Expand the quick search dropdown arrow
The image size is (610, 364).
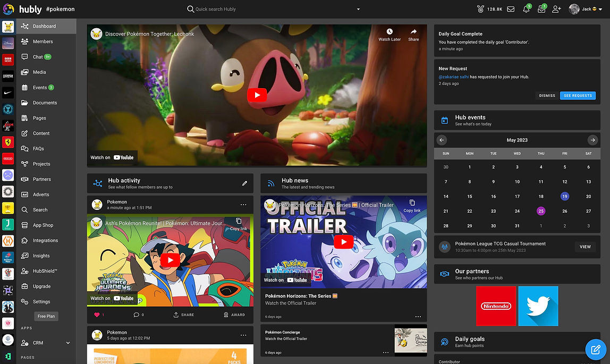pos(358,10)
